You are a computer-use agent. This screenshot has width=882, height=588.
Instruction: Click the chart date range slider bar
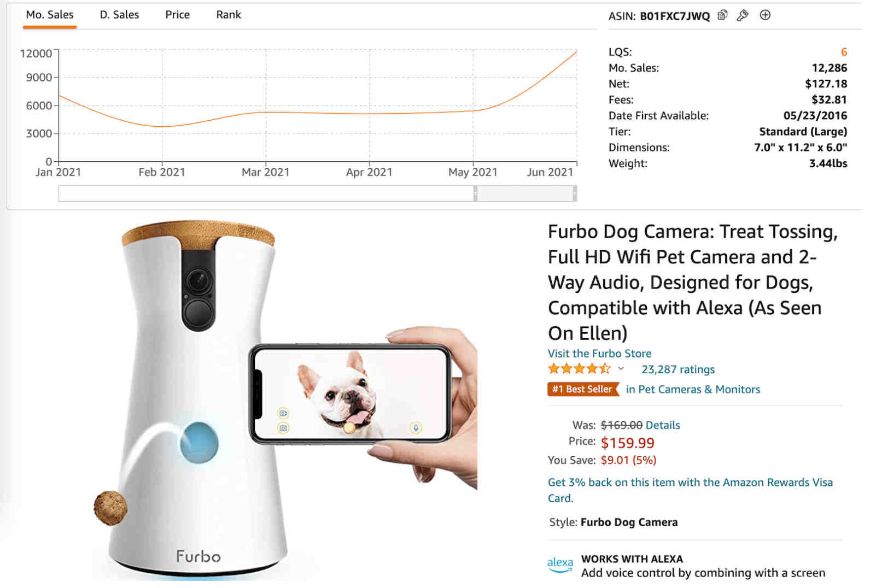[318, 193]
